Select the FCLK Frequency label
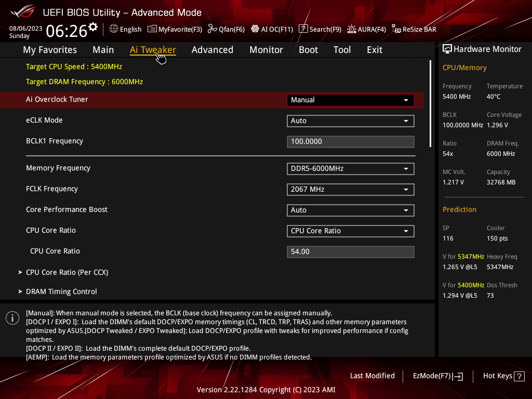Image resolution: width=532 pixels, height=399 pixels. [x=52, y=189]
